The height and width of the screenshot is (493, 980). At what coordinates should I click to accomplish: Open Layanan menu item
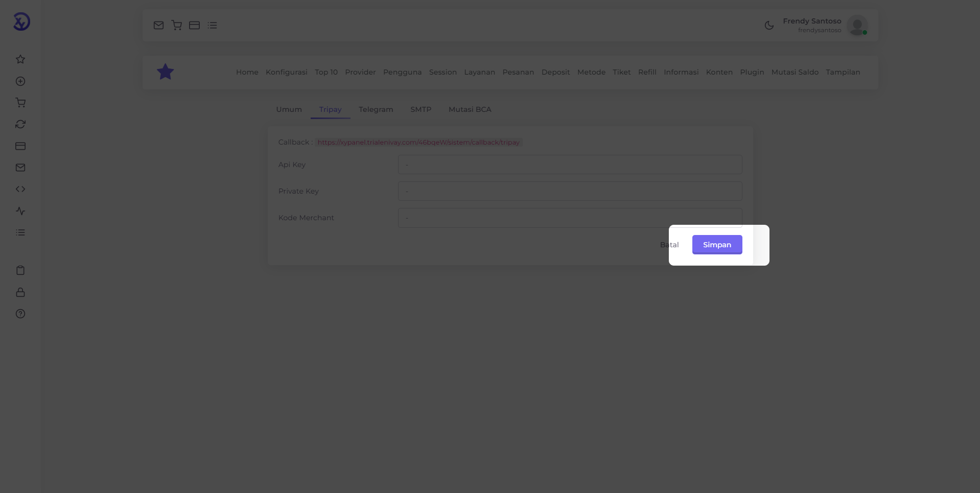pos(480,72)
